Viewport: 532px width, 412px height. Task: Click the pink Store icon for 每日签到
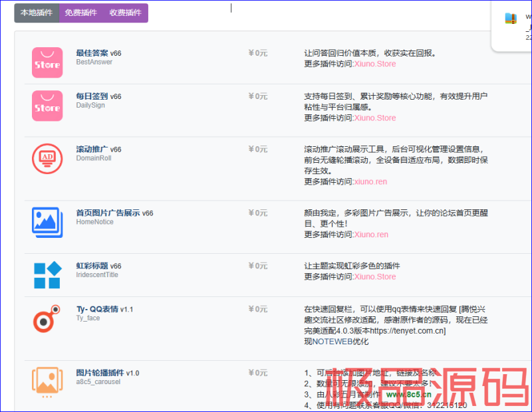(x=47, y=106)
